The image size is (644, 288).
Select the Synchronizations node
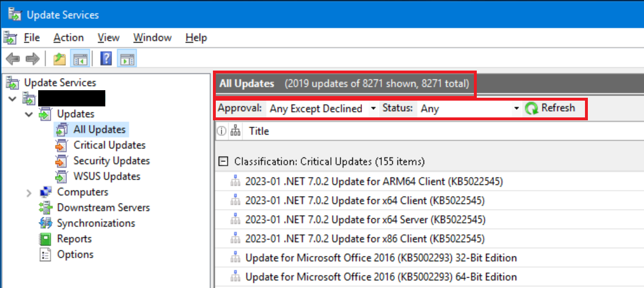[x=96, y=223]
